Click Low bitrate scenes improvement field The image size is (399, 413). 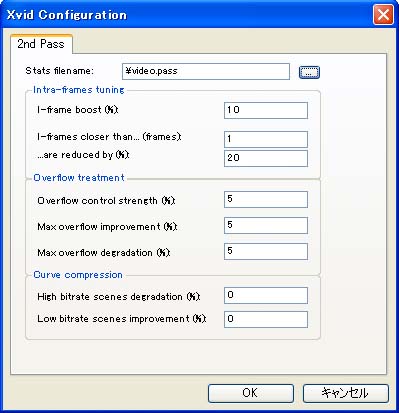[x=266, y=319]
